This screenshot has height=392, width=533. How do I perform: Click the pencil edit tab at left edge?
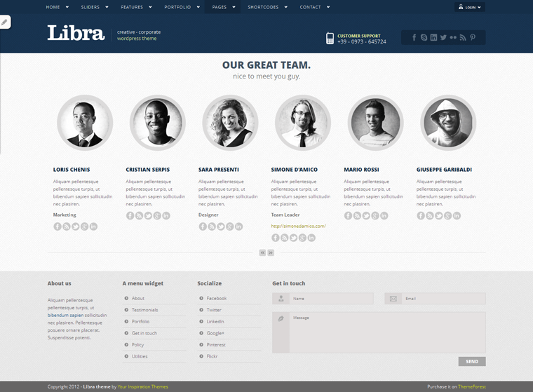[5, 22]
